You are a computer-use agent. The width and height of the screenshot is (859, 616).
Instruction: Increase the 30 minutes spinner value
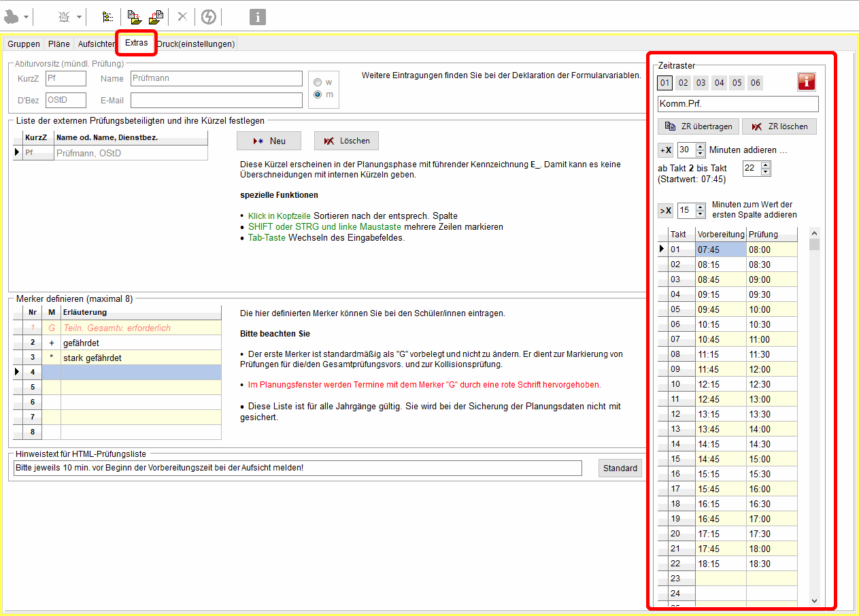coord(701,147)
